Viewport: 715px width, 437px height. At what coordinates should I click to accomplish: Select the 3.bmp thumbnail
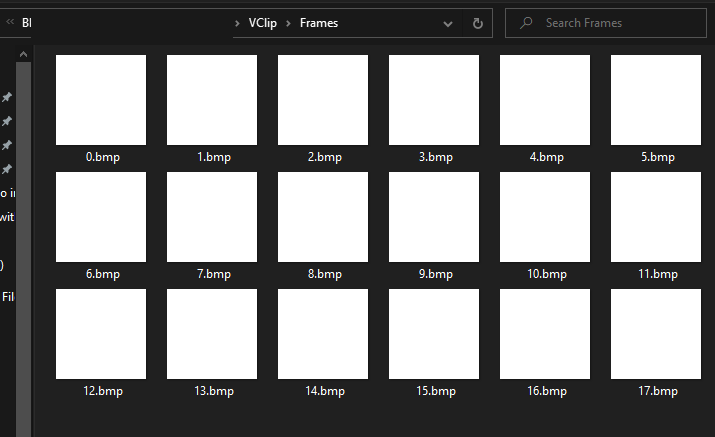point(434,100)
